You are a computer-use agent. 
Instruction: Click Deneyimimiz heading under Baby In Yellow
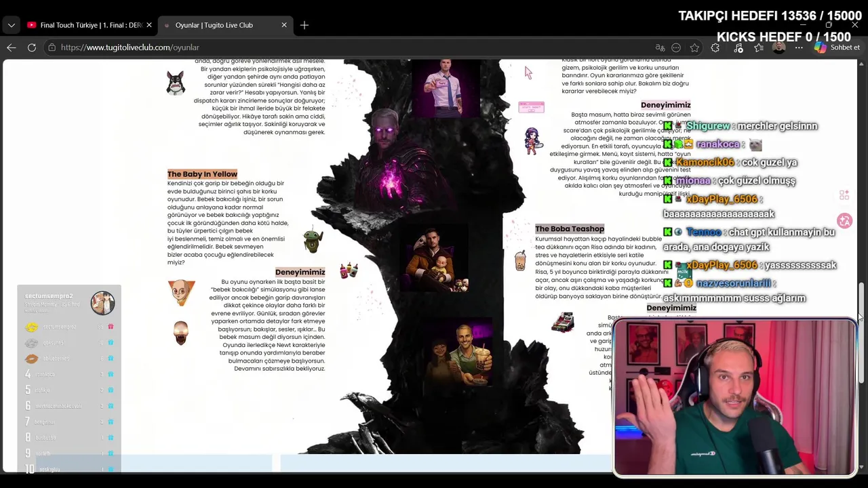[300, 272]
